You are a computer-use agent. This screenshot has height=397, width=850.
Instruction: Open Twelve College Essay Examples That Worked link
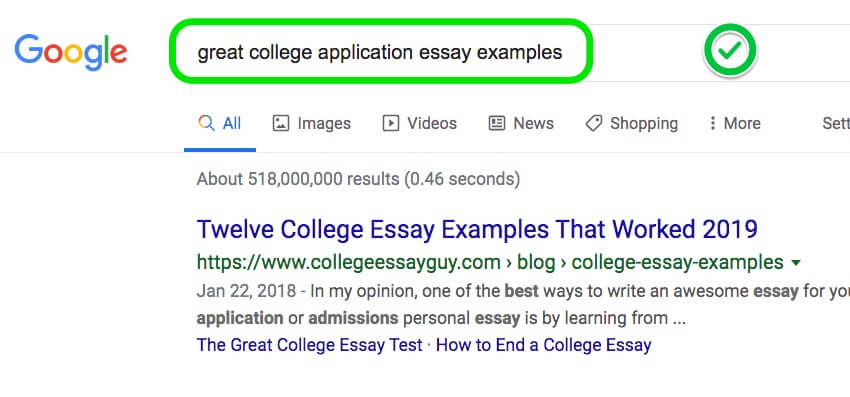pyautogui.click(x=477, y=230)
